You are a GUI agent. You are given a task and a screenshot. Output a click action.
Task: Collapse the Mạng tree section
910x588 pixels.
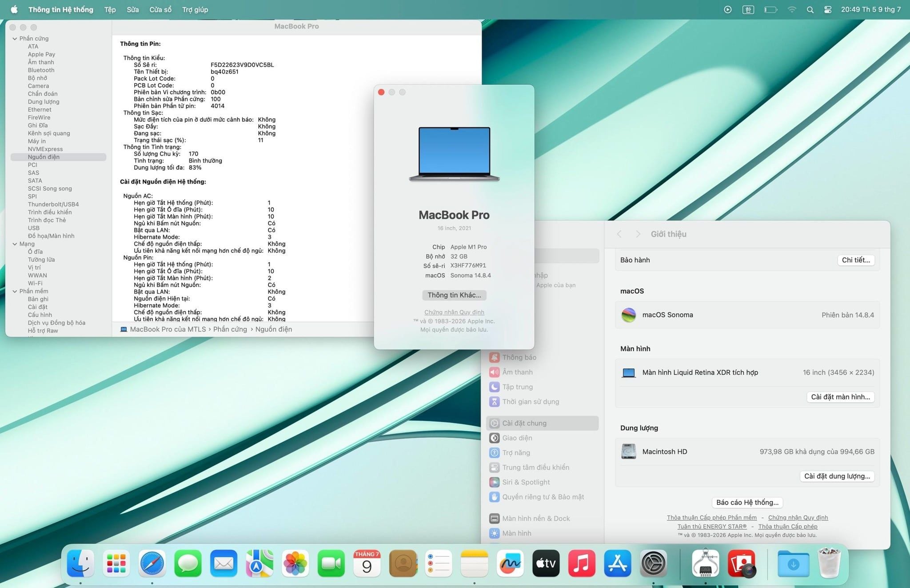15,244
